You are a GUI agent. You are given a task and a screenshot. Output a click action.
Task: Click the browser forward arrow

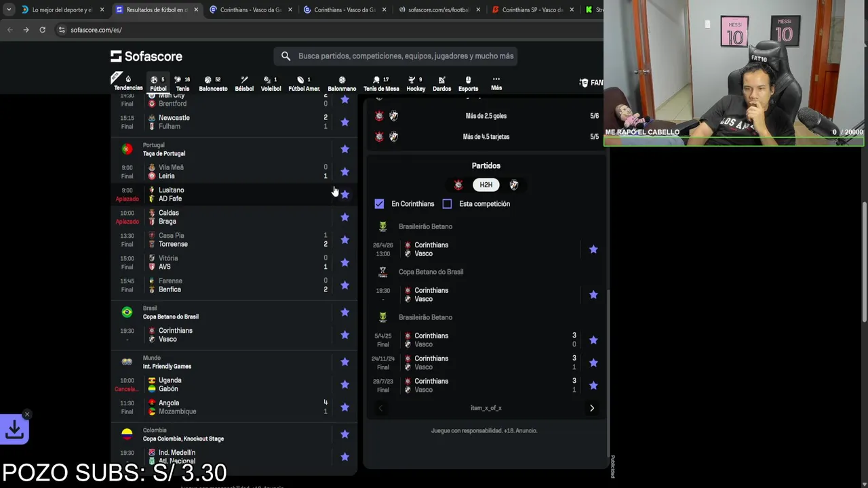click(26, 30)
